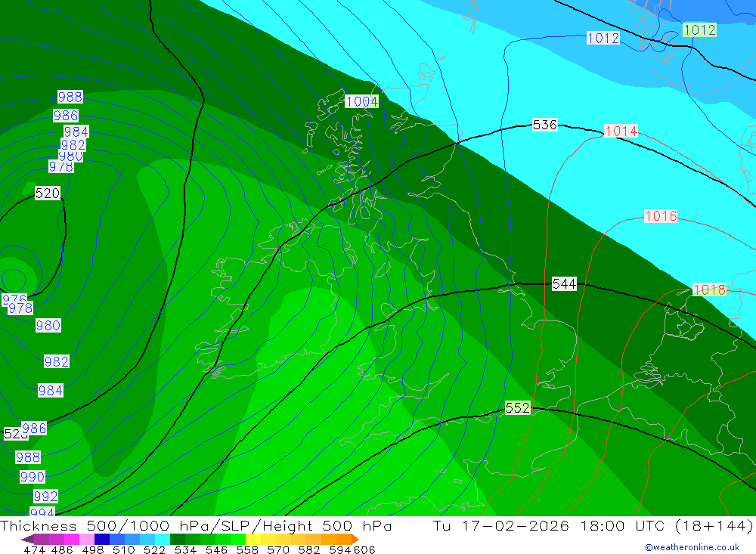This screenshot has width=756, height=554.
Task: Click the cyan legend swatch
Action: (x=163, y=539)
